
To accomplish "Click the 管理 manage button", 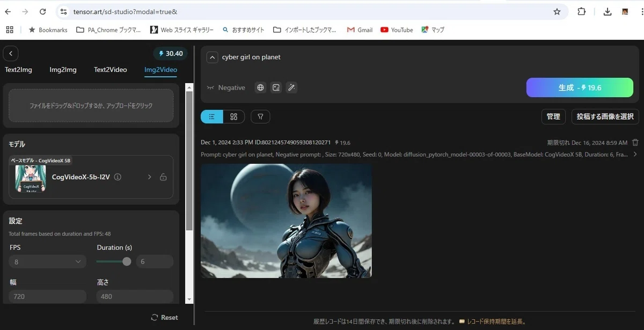I will (553, 116).
